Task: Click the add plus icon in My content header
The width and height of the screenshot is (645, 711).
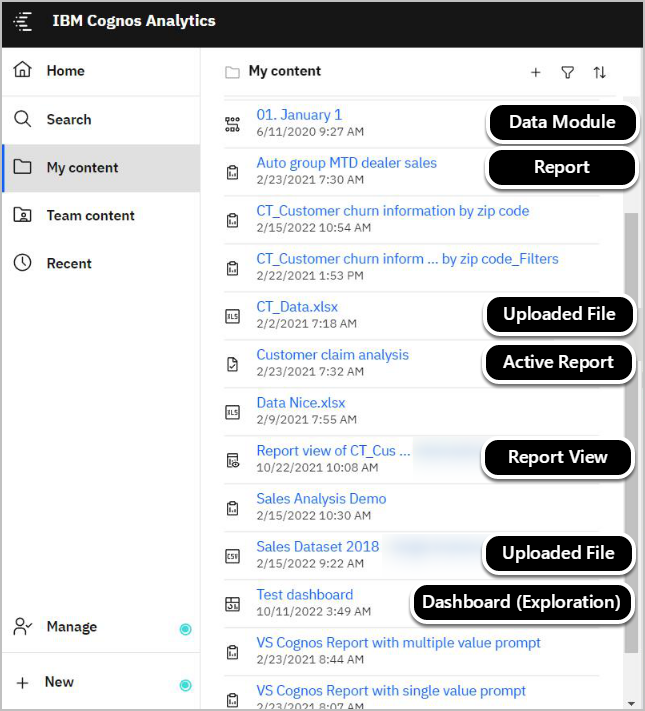Action: pyautogui.click(x=536, y=72)
